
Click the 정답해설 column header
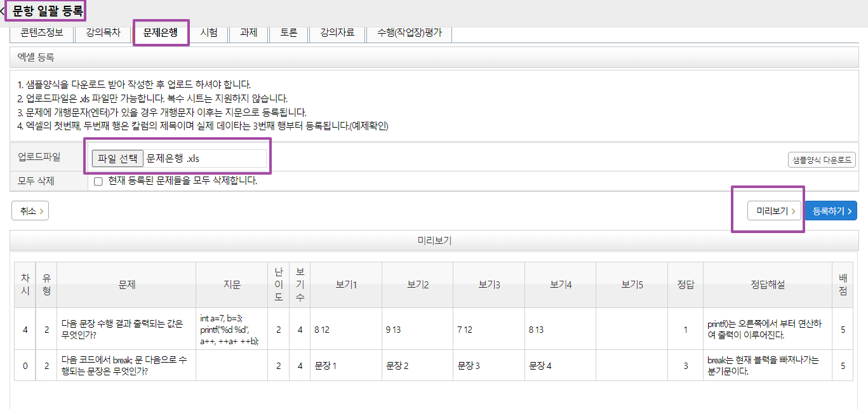click(767, 285)
